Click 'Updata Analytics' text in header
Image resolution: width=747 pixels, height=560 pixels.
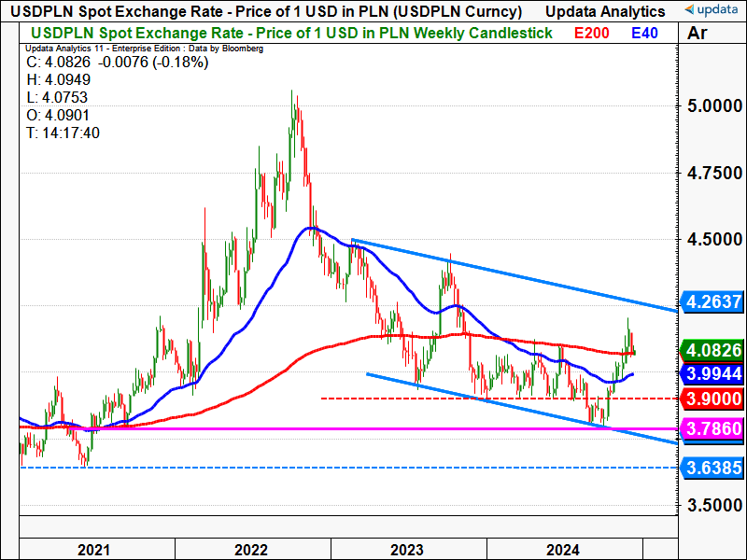pos(605,11)
